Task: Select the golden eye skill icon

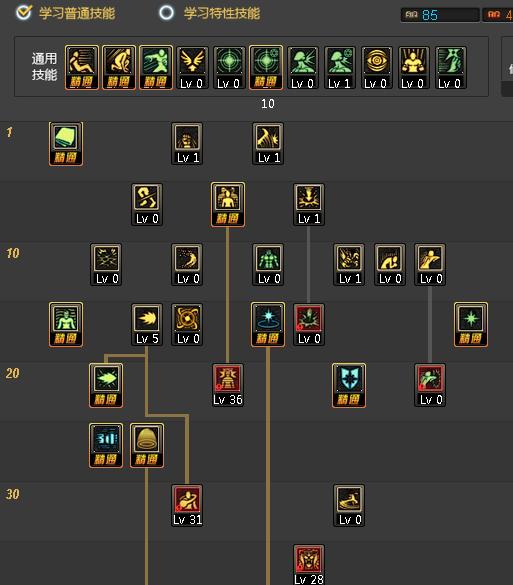Action: tap(377, 68)
